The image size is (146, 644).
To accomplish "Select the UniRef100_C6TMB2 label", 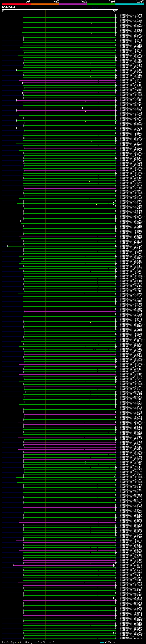I will pyautogui.click(x=131, y=60).
